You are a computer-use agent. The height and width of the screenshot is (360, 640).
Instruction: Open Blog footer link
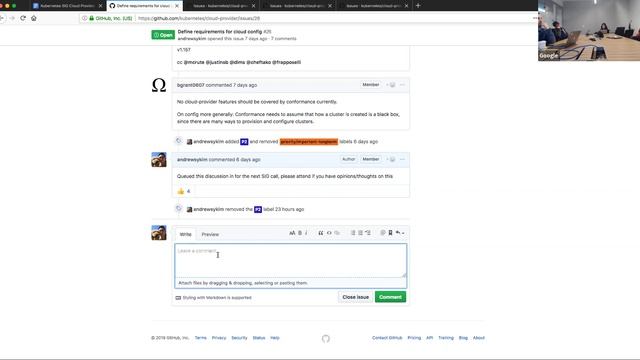tap(463, 338)
